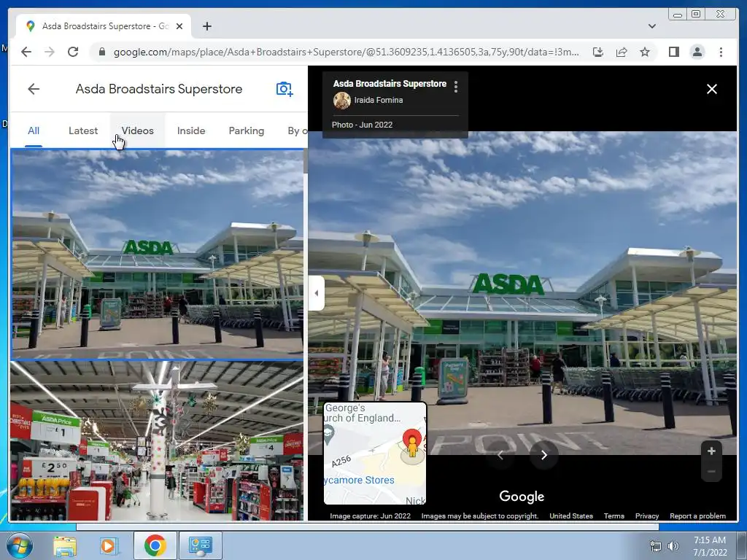747x560 pixels.
Task: Click pegman marker on minimap
Action: pyautogui.click(x=412, y=447)
